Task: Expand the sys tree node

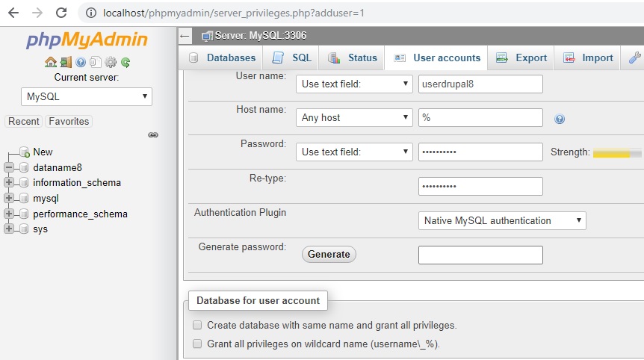Action: pos(9,229)
